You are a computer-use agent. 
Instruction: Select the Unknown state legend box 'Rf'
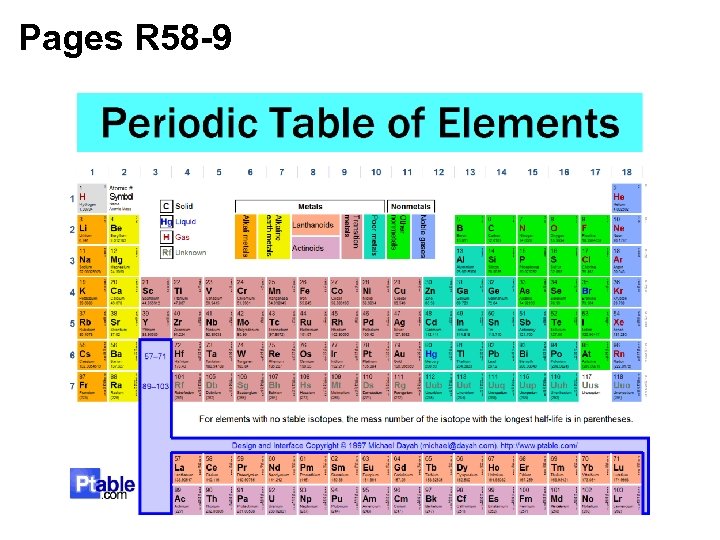pyautogui.click(x=166, y=252)
